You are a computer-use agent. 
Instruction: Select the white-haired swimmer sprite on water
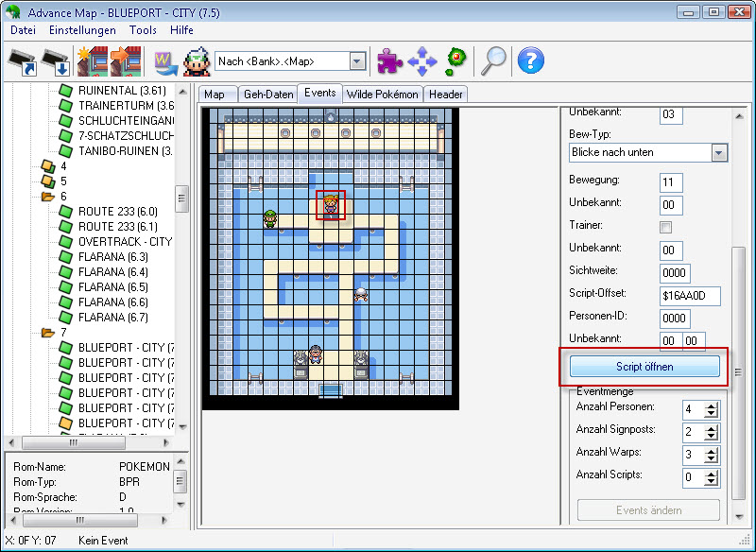(x=361, y=294)
